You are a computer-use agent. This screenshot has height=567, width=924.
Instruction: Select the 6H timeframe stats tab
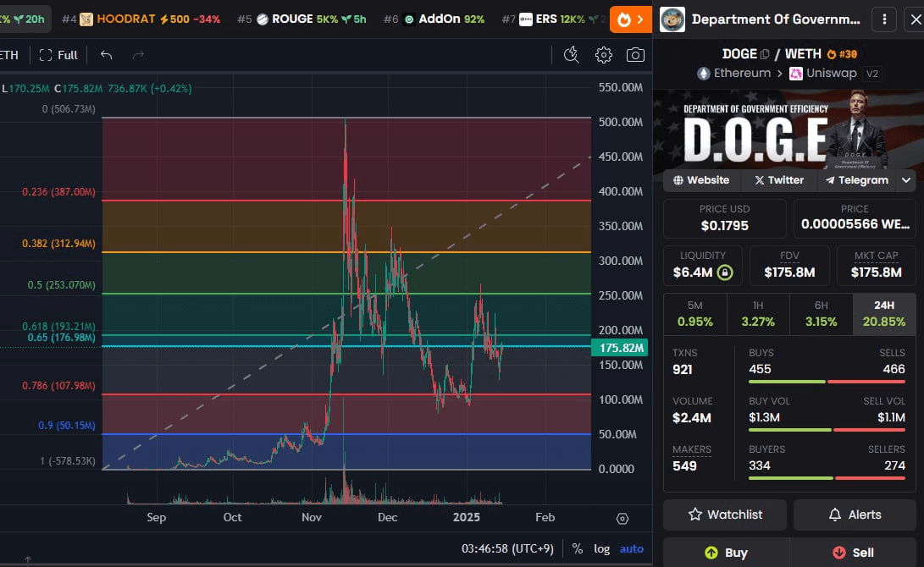pos(822,314)
